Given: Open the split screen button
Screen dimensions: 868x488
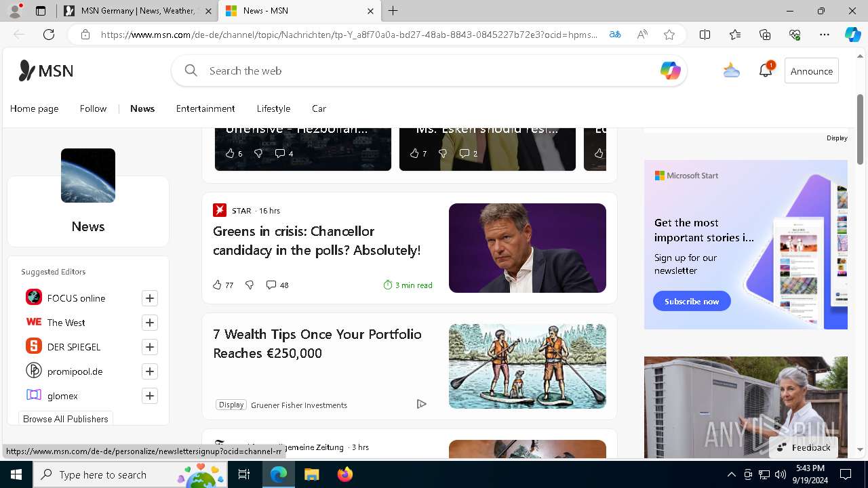Looking at the screenshot, I should click(x=705, y=35).
